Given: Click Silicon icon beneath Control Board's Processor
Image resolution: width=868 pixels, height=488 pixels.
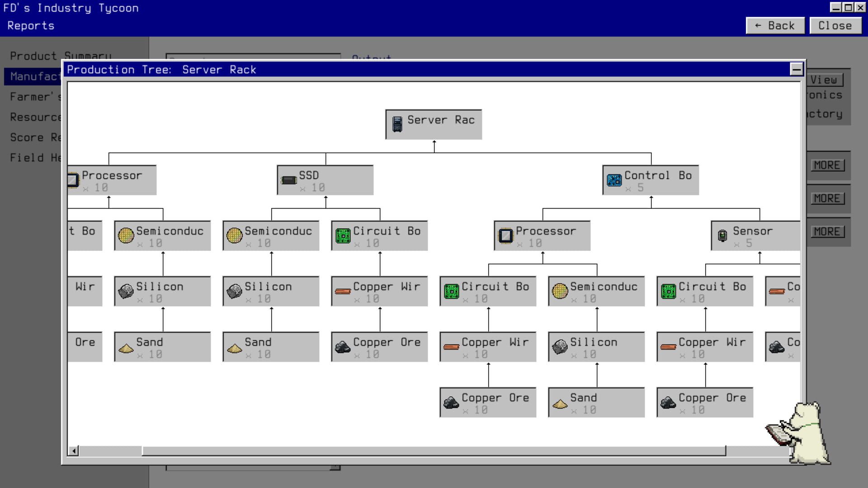Looking at the screenshot, I should click(x=560, y=347).
